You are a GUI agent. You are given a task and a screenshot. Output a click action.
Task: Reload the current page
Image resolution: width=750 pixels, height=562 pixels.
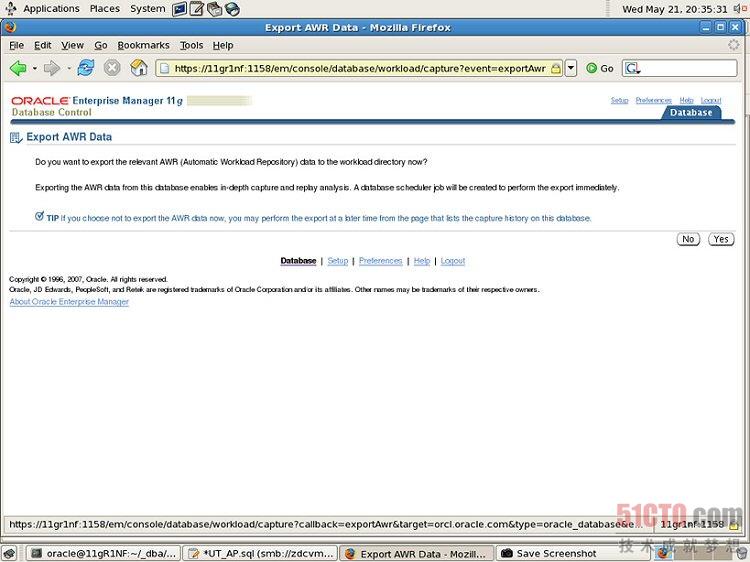(86, 68)
